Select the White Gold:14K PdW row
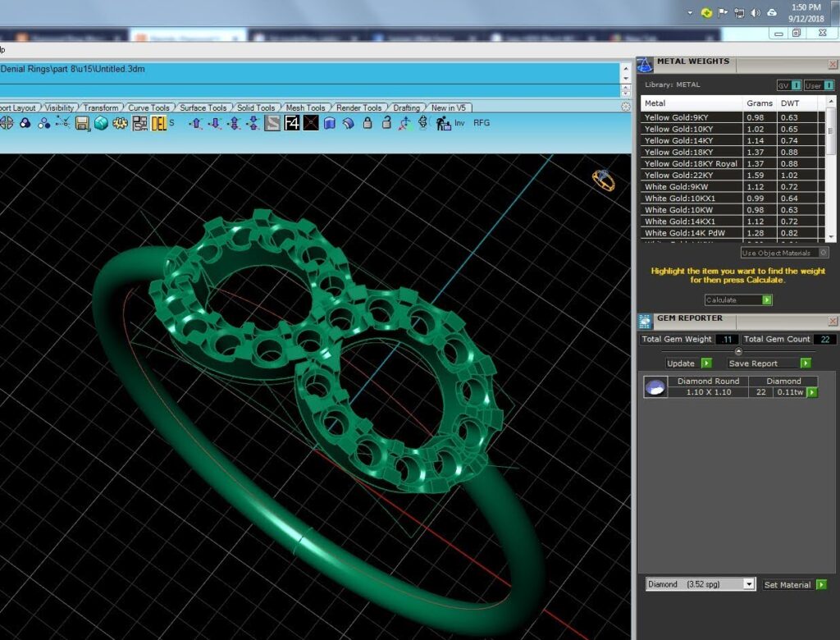This screenshot has height=640, width=840. pyautogui.click(x=733, y=233)
